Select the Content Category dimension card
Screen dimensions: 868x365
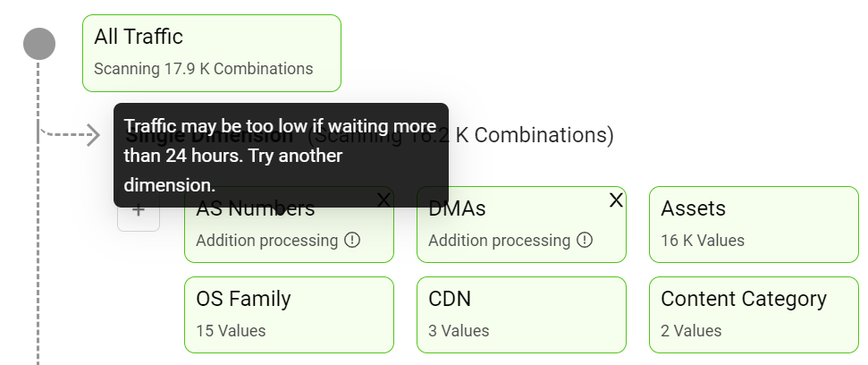tap(754, 315)
